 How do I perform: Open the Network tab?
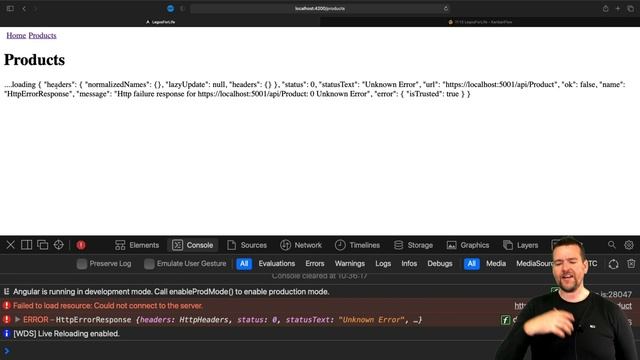tap(301, 245)
